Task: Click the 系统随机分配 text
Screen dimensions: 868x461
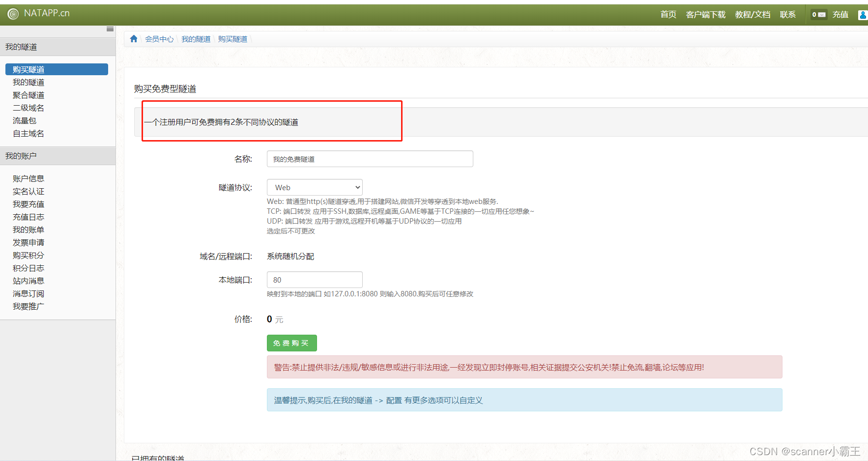Action: (290, 256)
